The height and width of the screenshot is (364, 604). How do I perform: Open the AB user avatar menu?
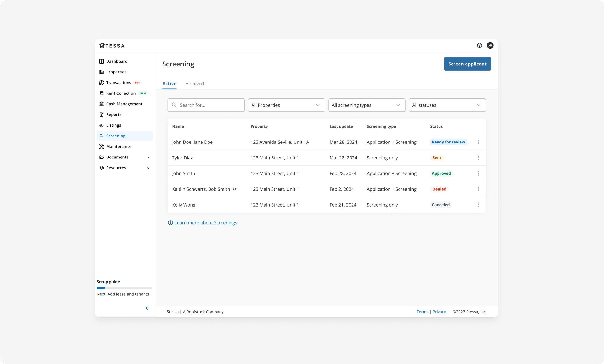(490, 45)
